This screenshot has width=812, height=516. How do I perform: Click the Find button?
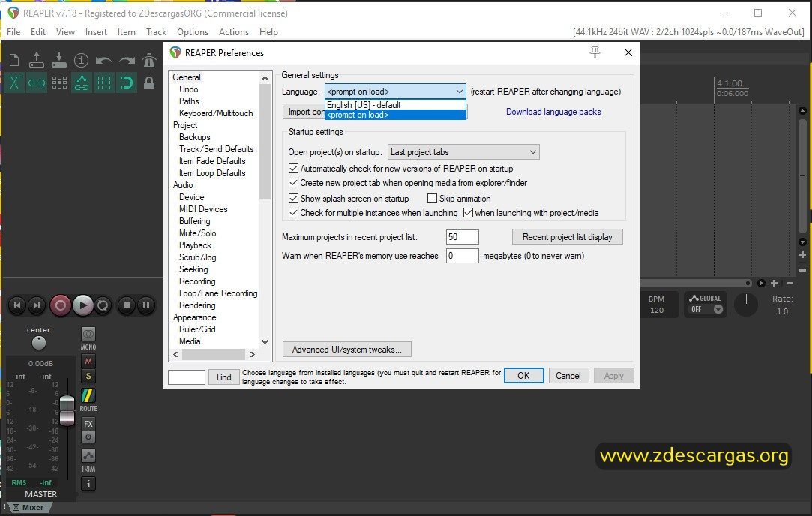pyautogui.click(x=223, y=377)
